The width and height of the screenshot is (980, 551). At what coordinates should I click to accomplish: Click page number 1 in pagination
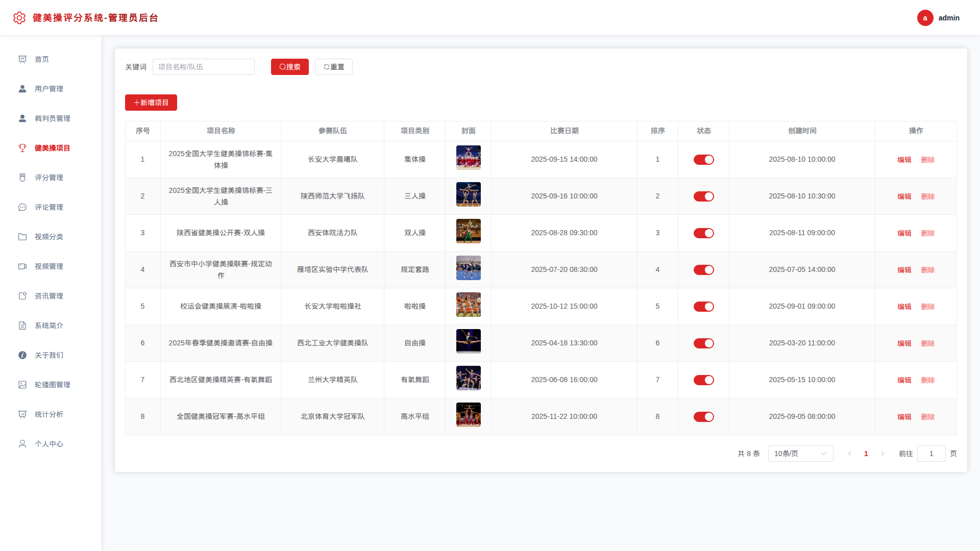point(866,454)
